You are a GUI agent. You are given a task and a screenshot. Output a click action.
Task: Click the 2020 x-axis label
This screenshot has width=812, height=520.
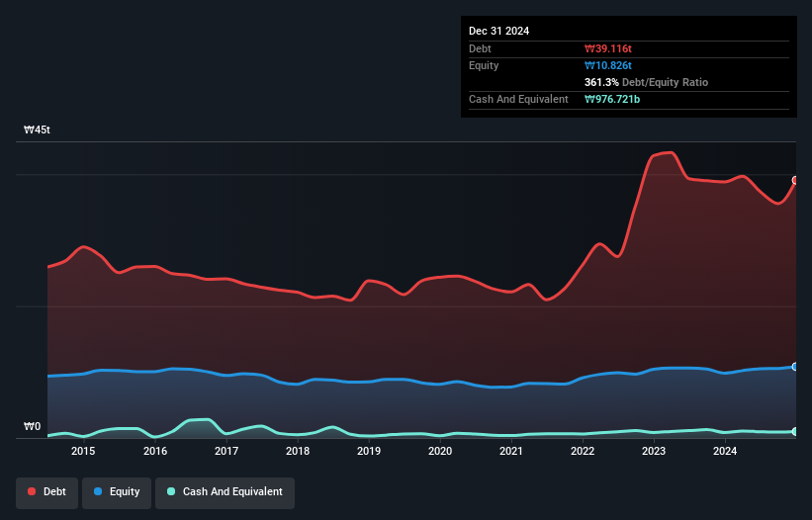(440, 451)
